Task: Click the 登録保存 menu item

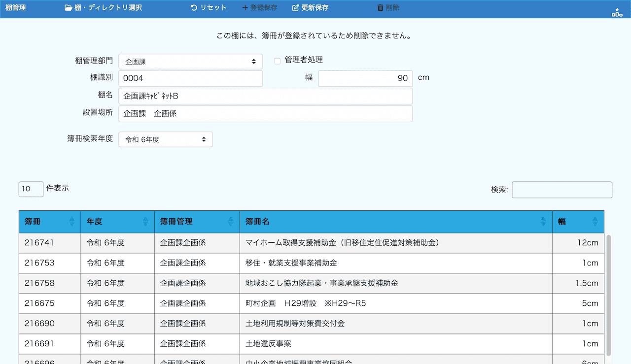Action: (260, 8)
